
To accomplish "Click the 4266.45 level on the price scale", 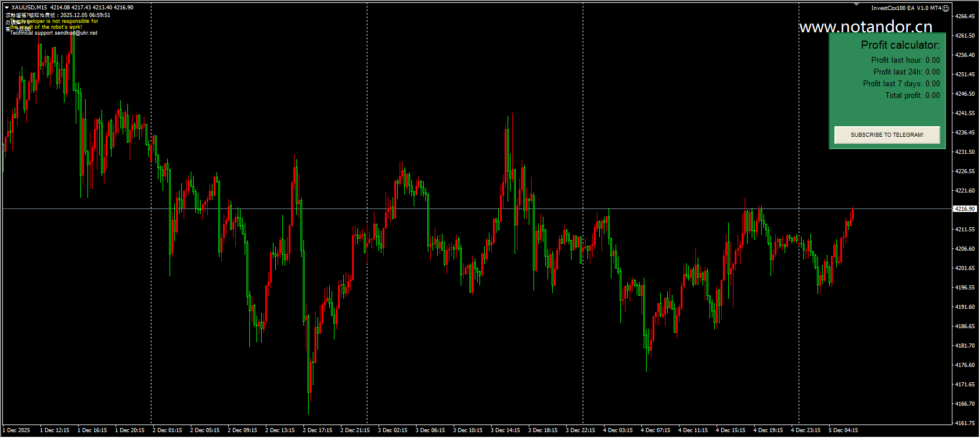I will tap(965, 16).
